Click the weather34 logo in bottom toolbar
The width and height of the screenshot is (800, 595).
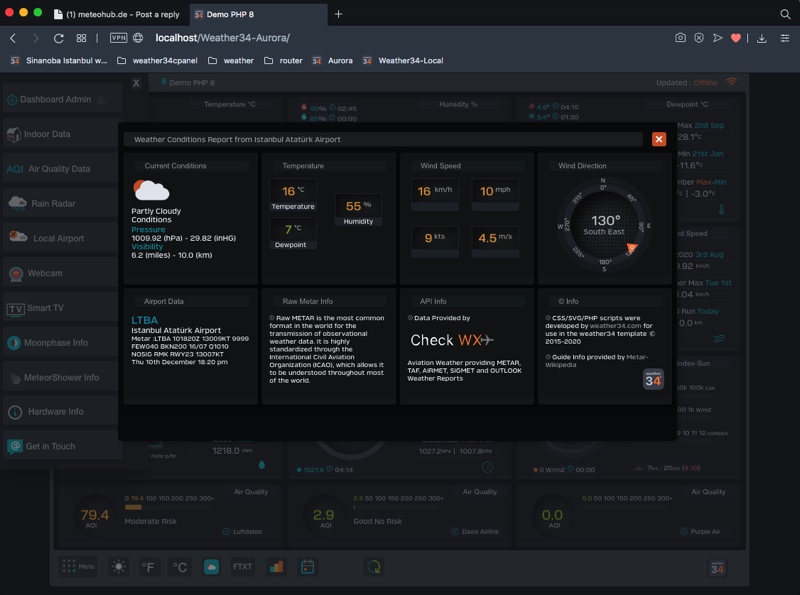(717, 568)
